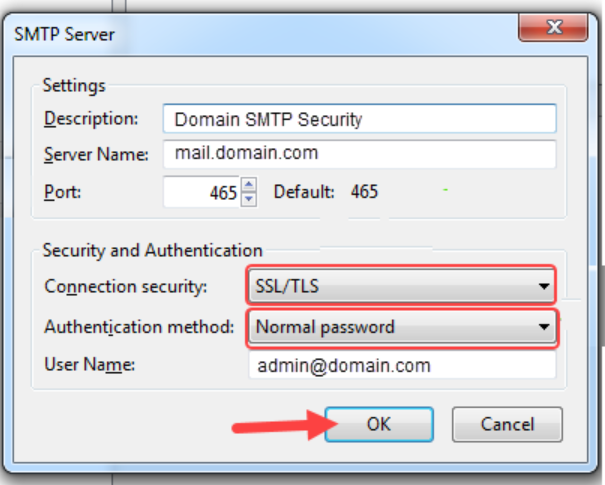Image resolution: width=605 pixels, height=485 pixels.
Task: Expand the Authentication method dropdown
Action: tap(401, 326)
